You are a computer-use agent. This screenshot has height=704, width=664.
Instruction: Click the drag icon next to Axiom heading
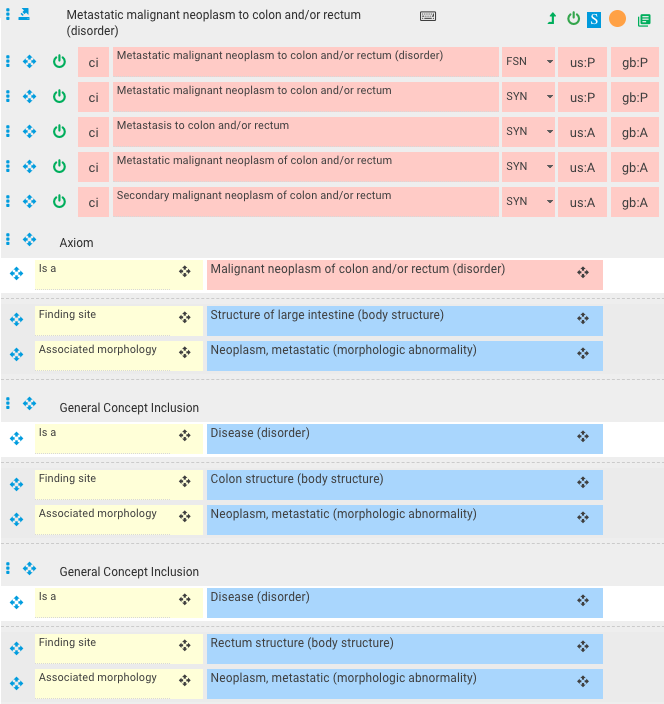click(x=30, y=239)
